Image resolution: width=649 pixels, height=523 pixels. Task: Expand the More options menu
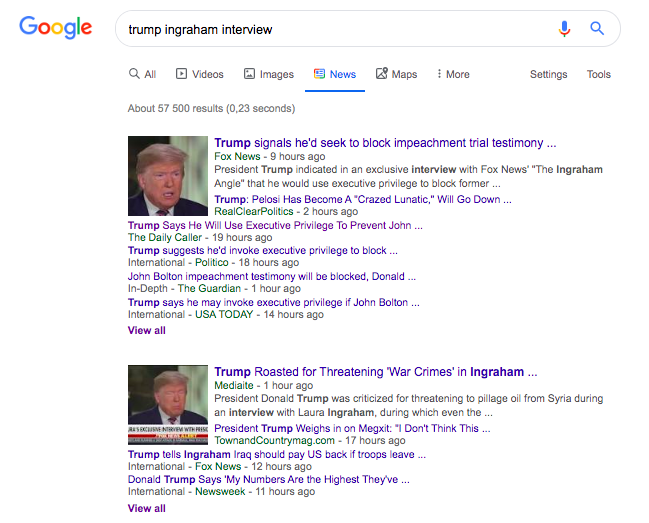click(453, 74)
